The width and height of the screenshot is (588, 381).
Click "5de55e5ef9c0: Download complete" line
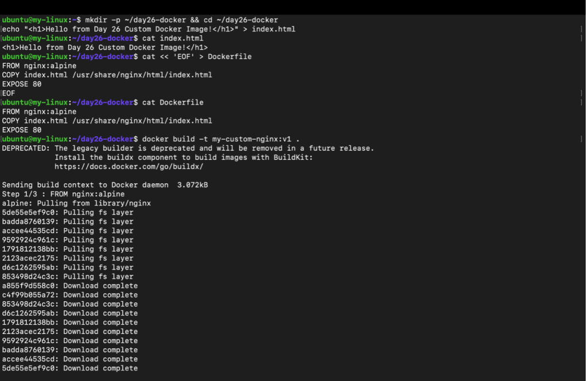70,368
